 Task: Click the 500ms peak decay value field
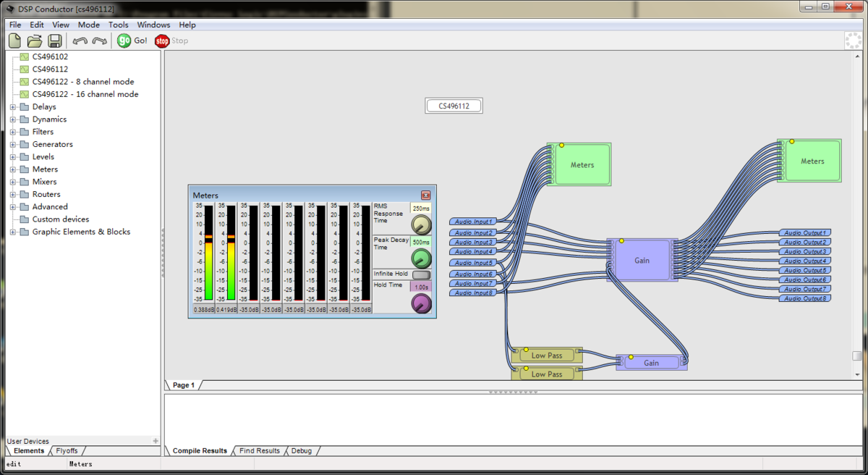(x=421, y=242)
